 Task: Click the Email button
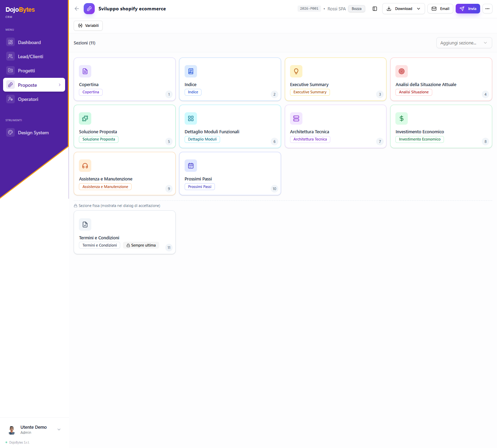point(440,9)
